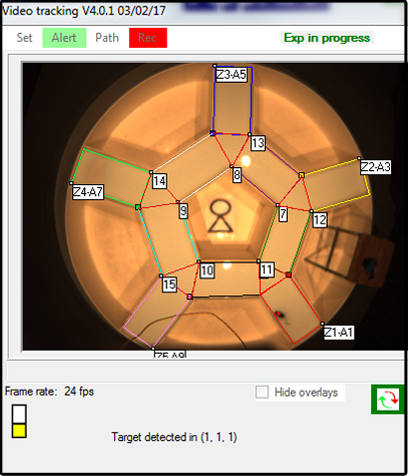This screenshot has height=476, width=408.
Task: Select the Z3-A5 zone label
Action: (231, 75)
